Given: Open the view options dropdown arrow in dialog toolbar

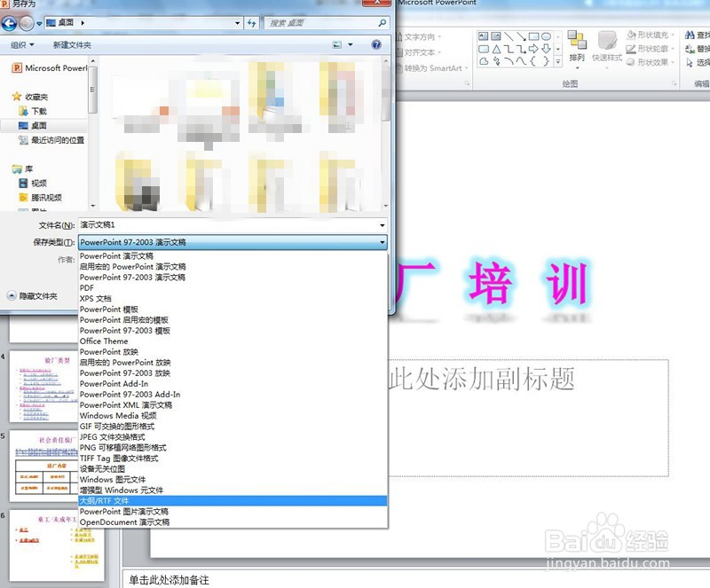Looking at the screenshot, I should [x=350, y=45].
